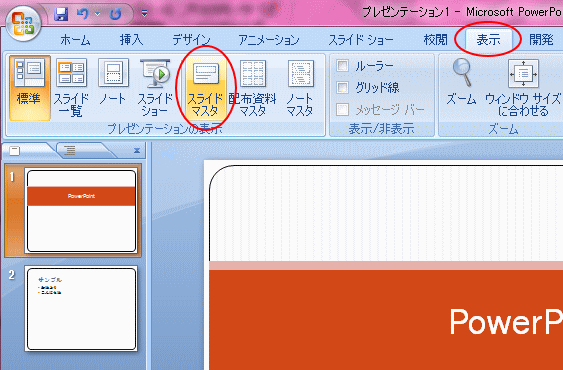Screen dimensions: 563x370
Task: Switch to the slides thumbnail pane tab
Action: pos(15,151)
